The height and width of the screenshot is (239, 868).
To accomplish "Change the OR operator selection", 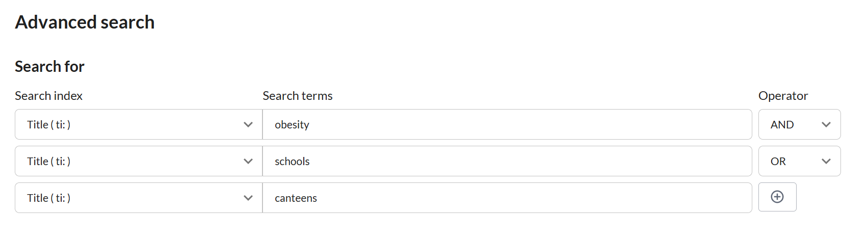I will tap(799, 162).
